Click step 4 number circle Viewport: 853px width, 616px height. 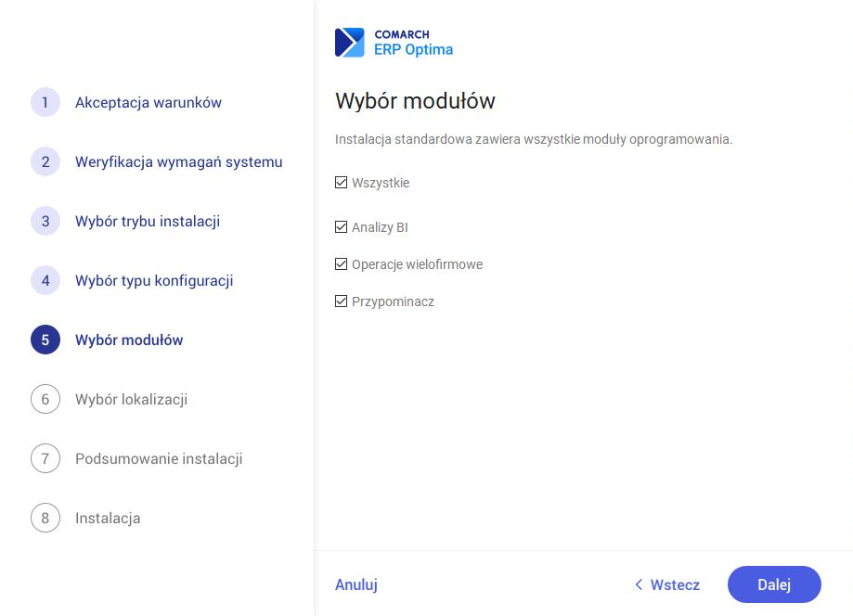click(45, 281)
